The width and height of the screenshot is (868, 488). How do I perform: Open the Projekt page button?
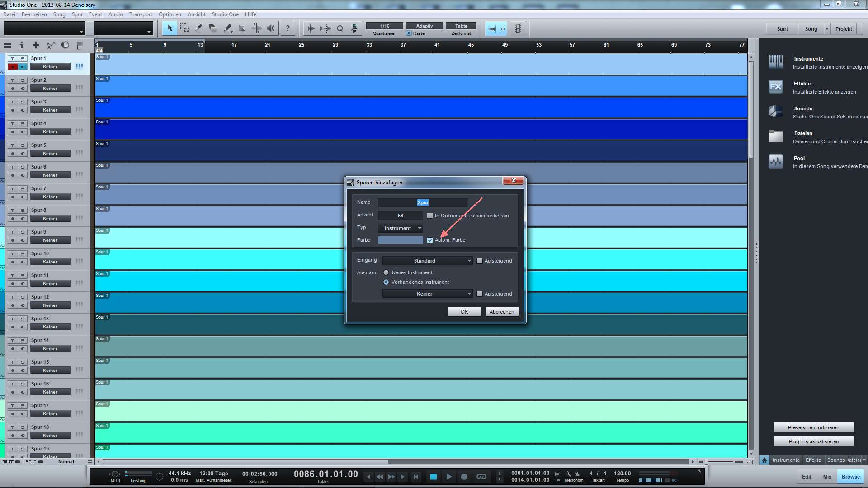point(844,29)
